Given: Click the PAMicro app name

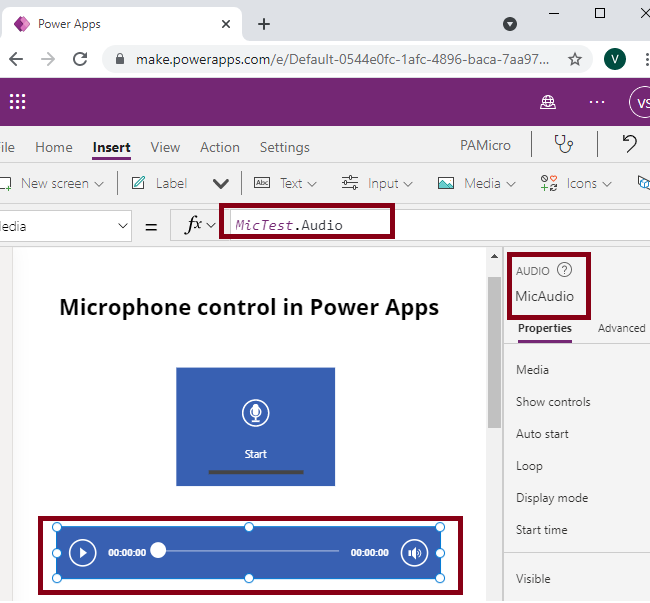Looking at the screenshot, I should coord(485,145).
